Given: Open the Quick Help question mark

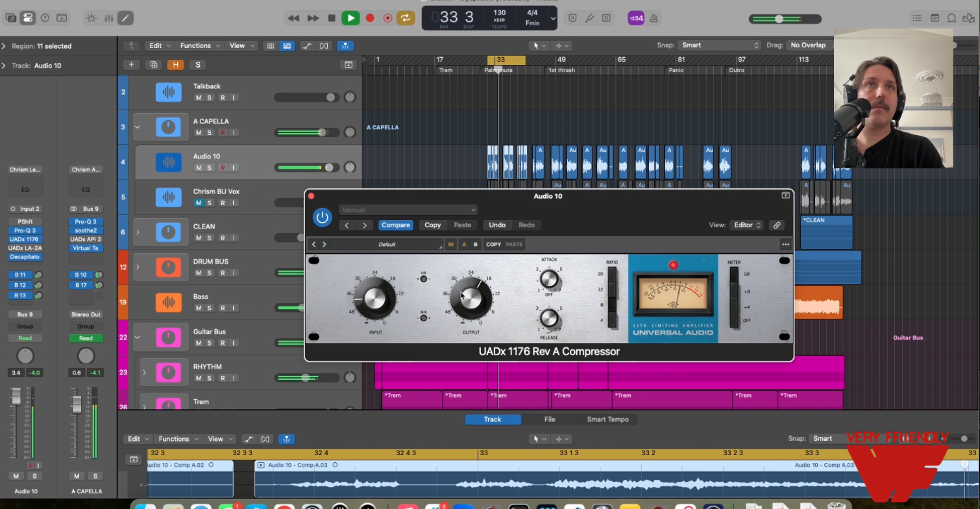Looking at the screenshot, I should [x=45, y=18].
